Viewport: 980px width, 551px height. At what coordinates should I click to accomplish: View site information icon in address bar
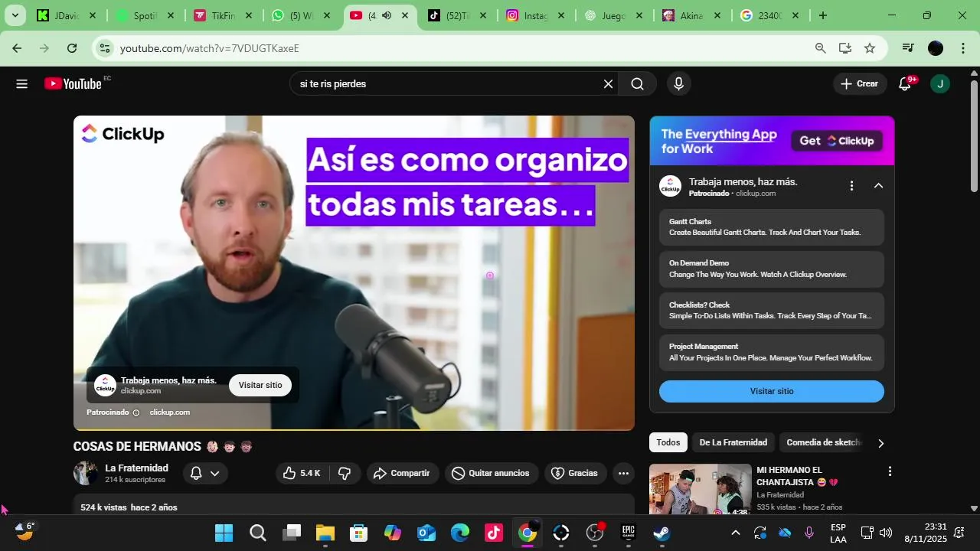click(104, 48)
